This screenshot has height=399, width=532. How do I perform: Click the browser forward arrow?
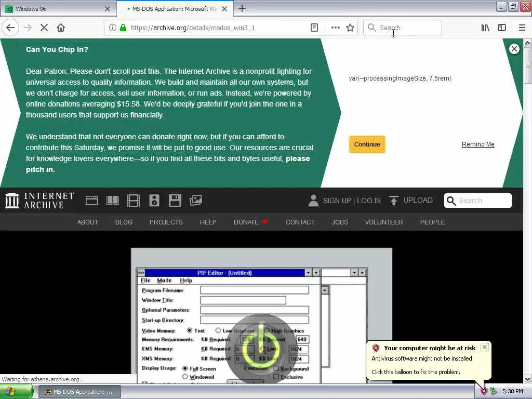tap(28, 28)
